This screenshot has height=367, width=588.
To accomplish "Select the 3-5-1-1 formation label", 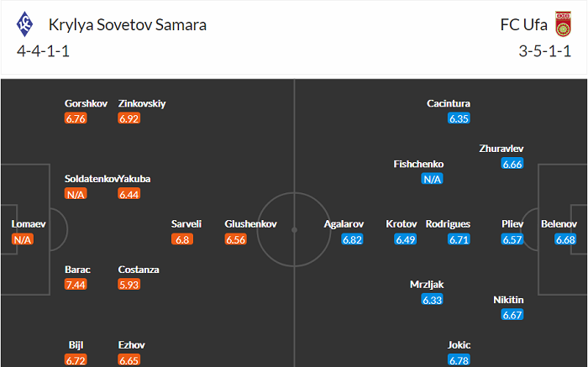I will pos(545,50).
